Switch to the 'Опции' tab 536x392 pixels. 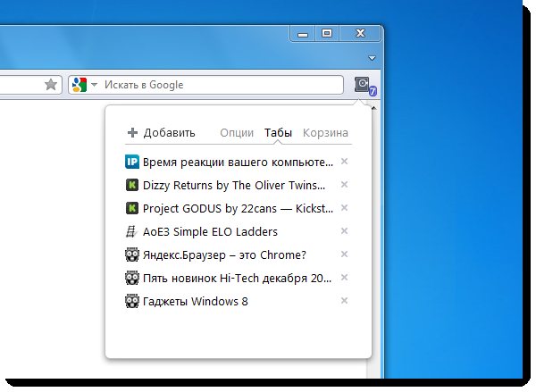point(237,133)
